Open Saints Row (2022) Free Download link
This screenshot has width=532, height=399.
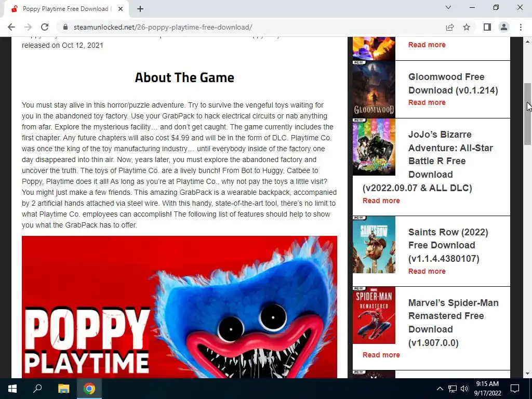click(448, 245)
